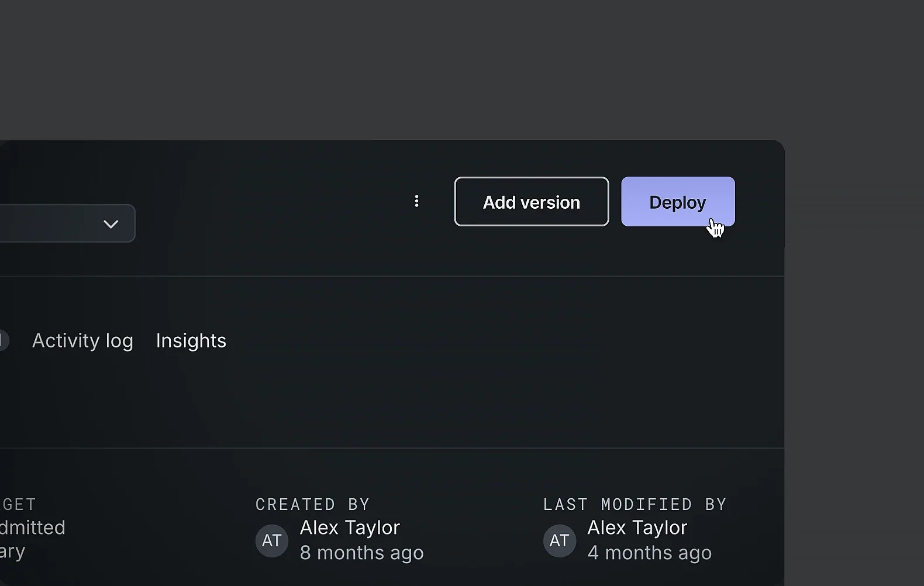Click inside the dropdown field left of the chevron
This screenshot has height=586, width=924.
tap(47, 223)
